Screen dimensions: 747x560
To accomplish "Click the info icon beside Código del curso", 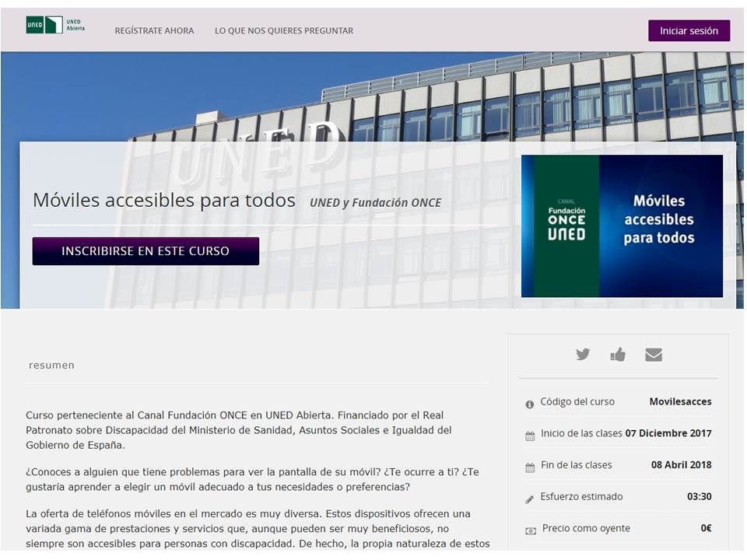I will 529,404.
